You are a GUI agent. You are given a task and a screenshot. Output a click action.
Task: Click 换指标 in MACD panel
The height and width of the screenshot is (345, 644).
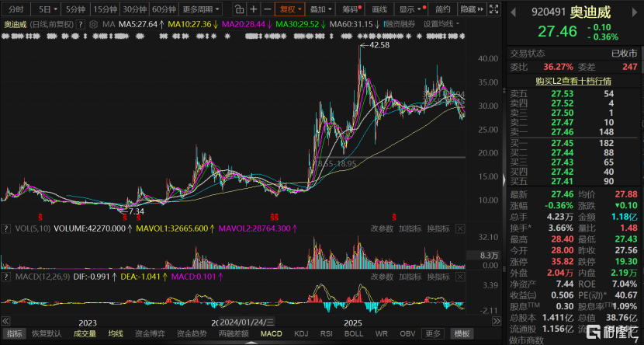(438, 277)
